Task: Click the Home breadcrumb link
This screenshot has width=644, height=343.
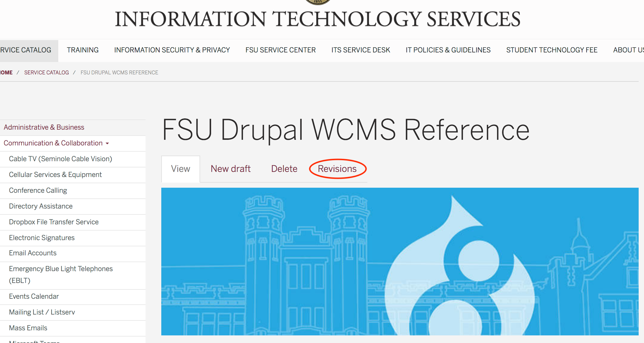Action: click(6, 72)
